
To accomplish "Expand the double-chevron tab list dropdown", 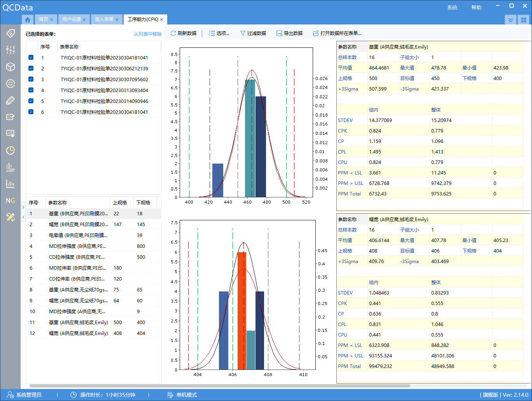I will point(511,20).
